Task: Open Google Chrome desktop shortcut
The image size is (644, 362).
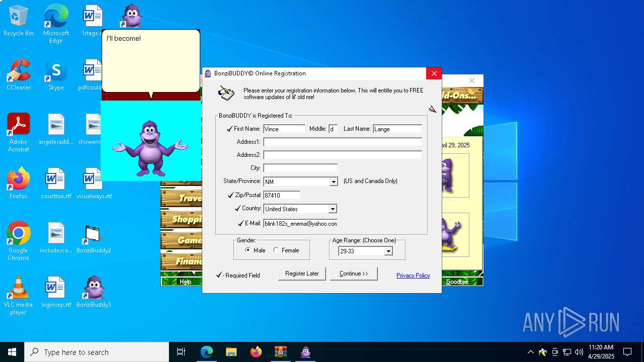Action: tap(19, 241)
